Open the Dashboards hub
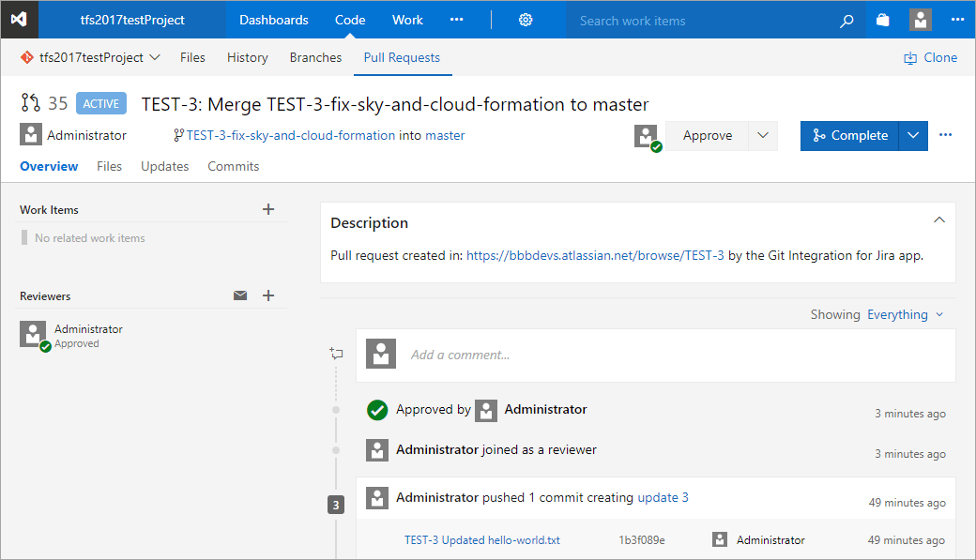Screen dimensions: 976x560 point(274,20)
